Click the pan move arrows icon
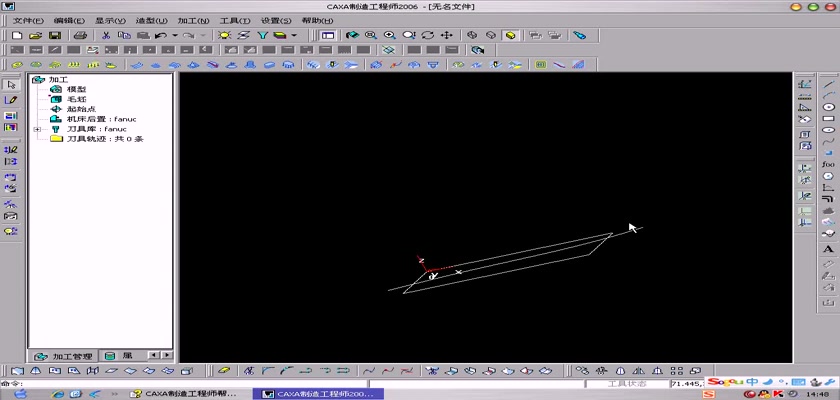This screenshot has height=400, width=840. [446, 35]
